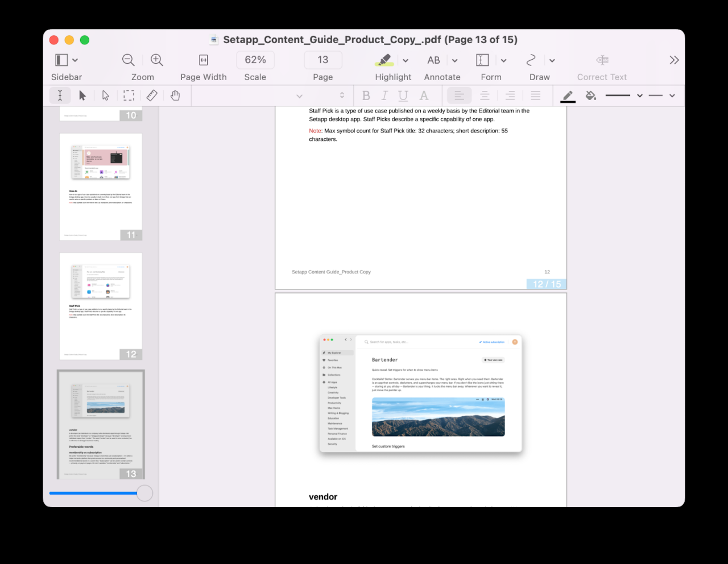Toggle Underline text formatting

[403, 96]
